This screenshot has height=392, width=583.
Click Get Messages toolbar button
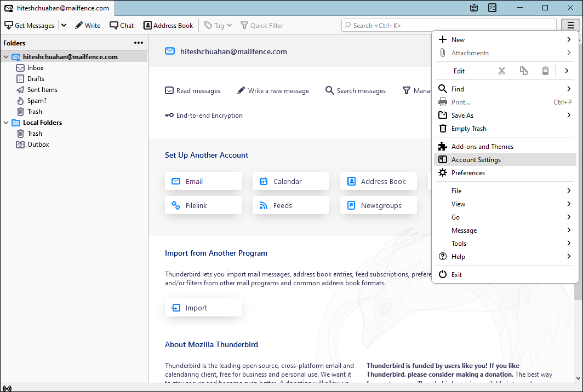[x=30, y=25]
